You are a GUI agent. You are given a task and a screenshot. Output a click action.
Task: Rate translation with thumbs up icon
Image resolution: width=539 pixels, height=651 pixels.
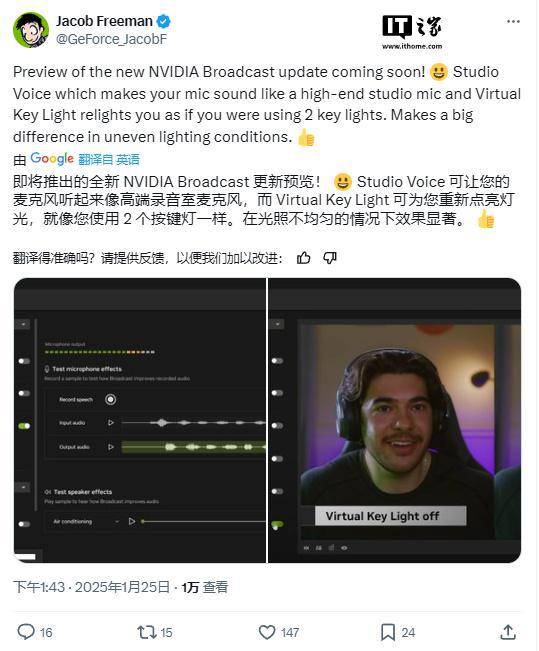pyautogui.click(x=304, y=258)
